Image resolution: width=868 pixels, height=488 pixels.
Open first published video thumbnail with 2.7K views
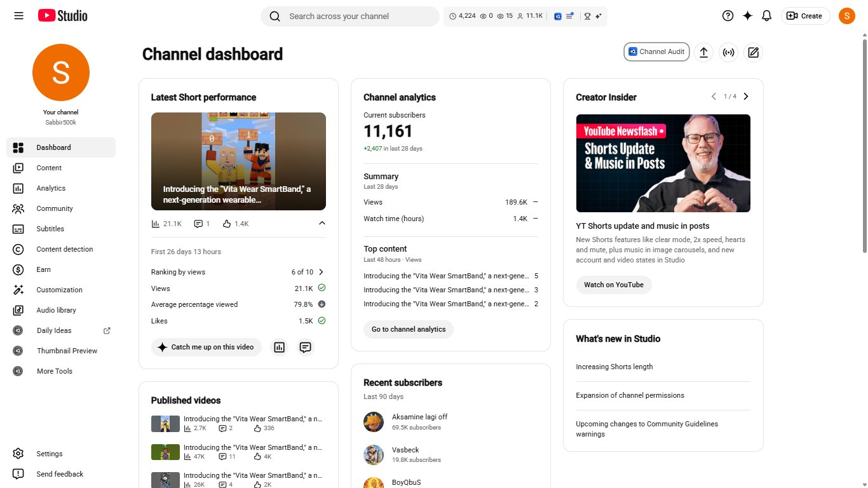tap(165, 424)
